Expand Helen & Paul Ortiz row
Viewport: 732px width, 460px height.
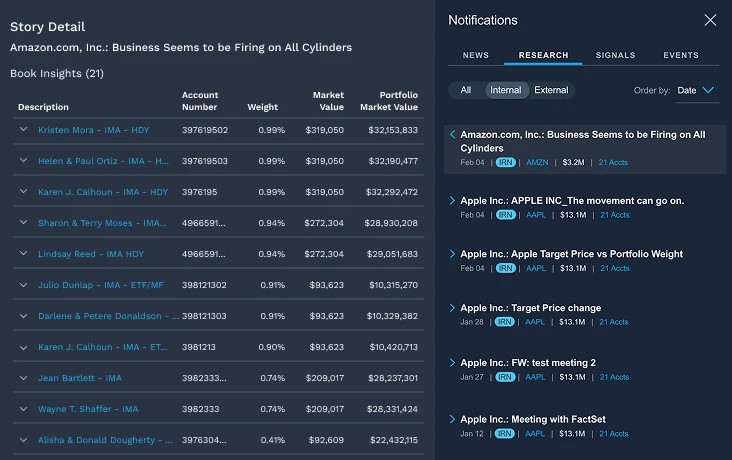coord(23,160)
